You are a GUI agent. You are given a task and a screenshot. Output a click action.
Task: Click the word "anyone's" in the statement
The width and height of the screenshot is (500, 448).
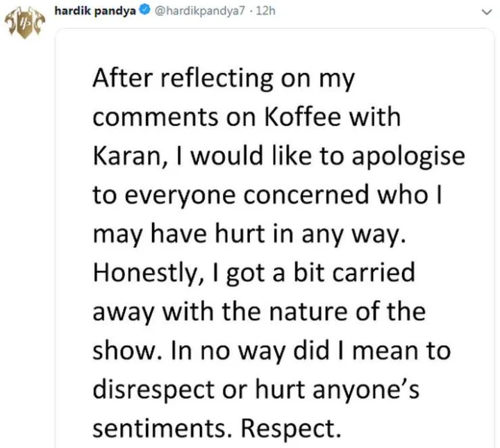pyautogui.click(x=366, y=390)
